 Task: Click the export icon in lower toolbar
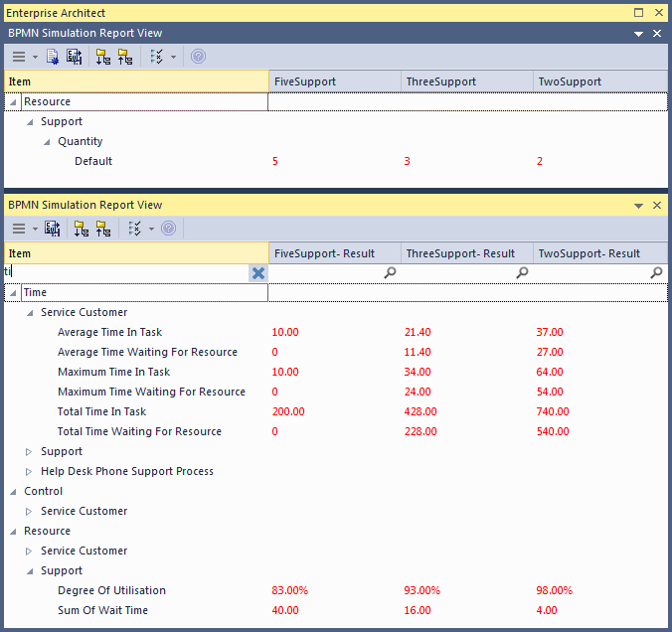53,229
